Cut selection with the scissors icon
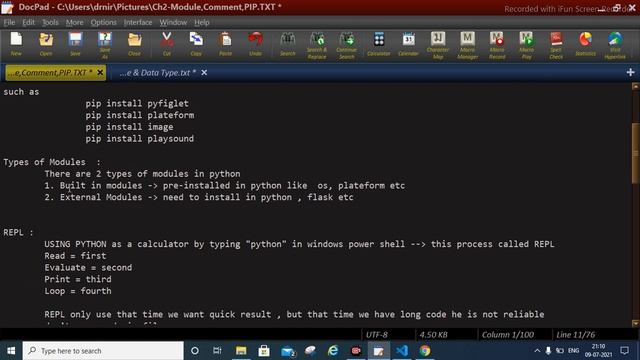 (167, 44)
